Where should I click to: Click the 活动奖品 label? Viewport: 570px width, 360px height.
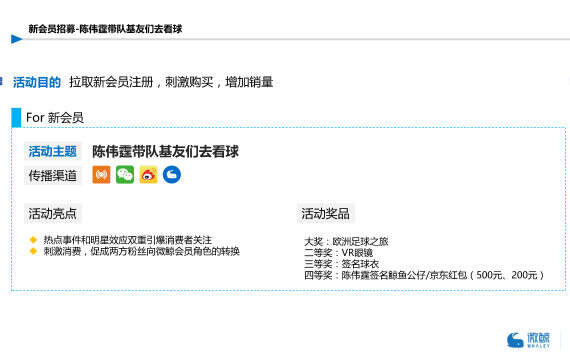click(325, 213)
